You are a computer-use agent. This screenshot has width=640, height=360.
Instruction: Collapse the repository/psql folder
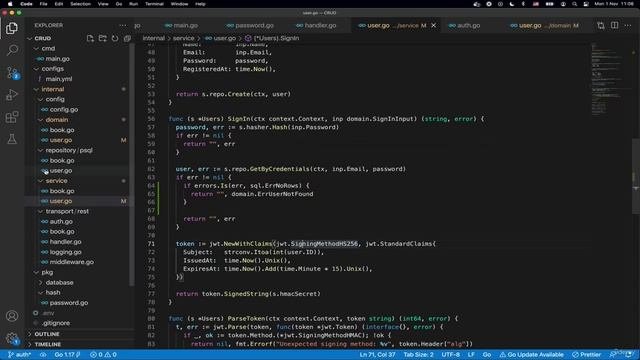[x=40, y=150]
